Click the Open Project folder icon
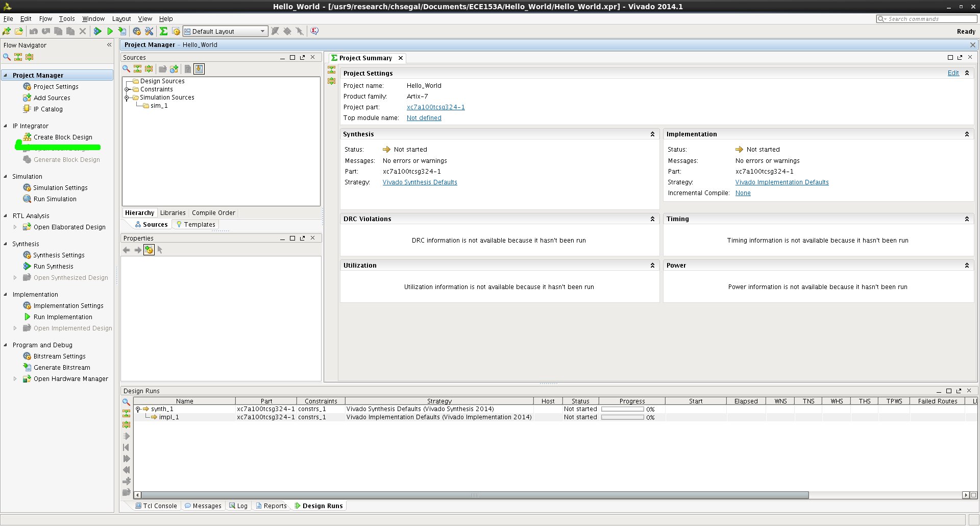 (x=19, y=31)
